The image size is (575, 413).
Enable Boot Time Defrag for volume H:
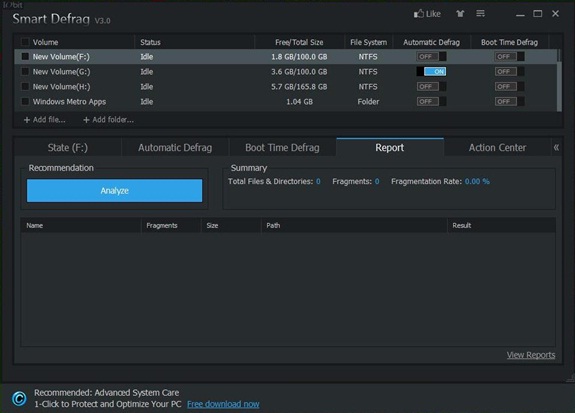(509, 87)
